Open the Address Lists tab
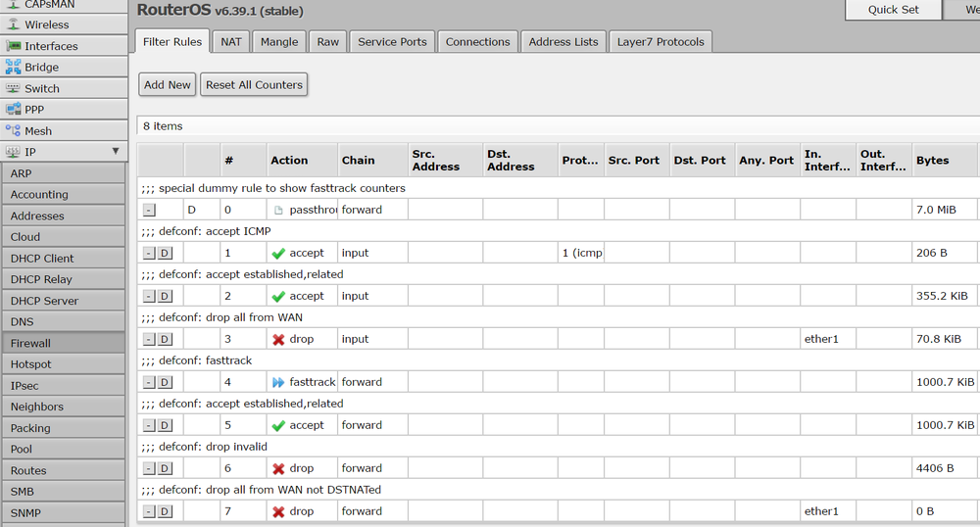 (563, 42)
